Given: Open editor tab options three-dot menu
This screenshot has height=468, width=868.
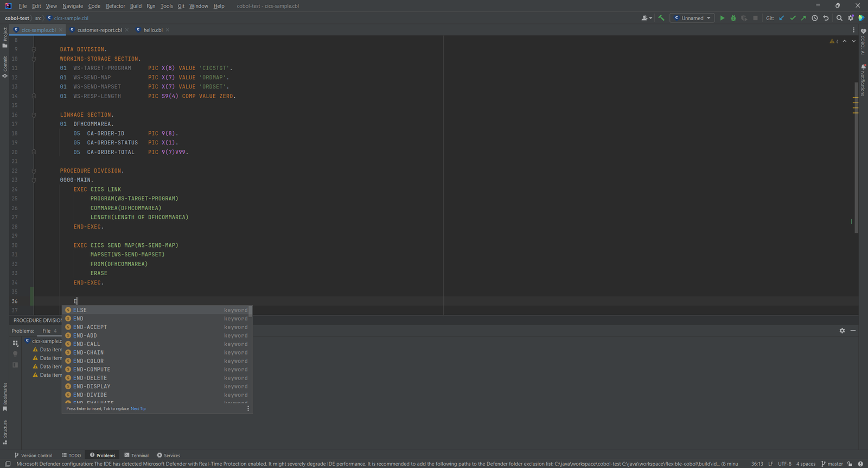Looking at the screenshot, I should 853,30.
